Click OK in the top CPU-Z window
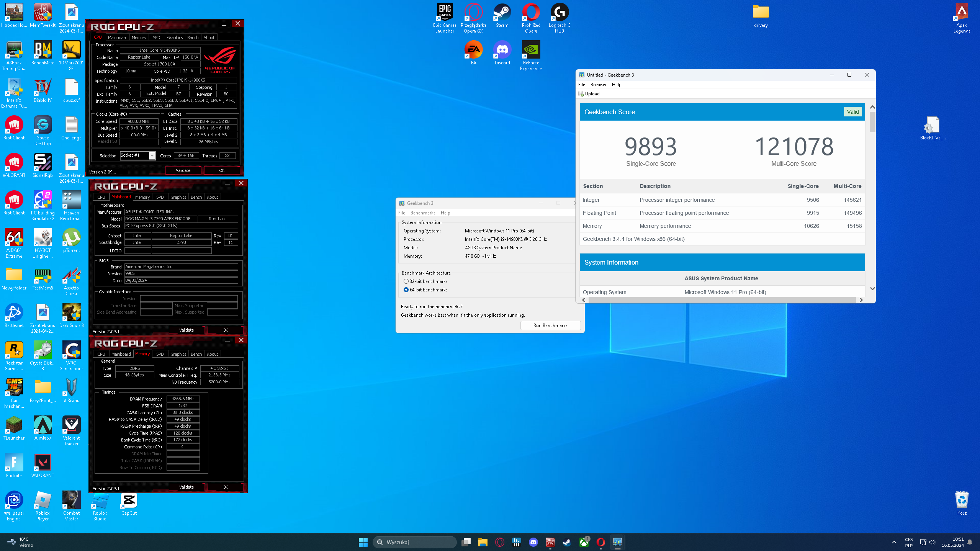The width and height of the screenshot is (980, 551). coord(222,170)
